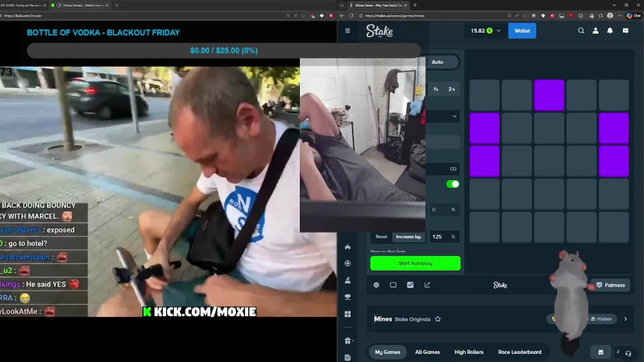Select Increase by option
The image size is (644, 362).
(x=409, y=237)
